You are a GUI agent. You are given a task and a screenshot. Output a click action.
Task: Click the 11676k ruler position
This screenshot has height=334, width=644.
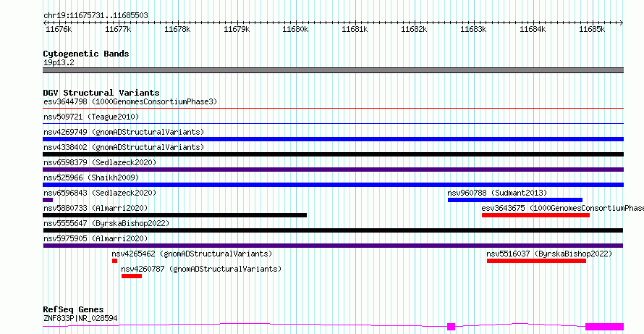click(59, 29)
